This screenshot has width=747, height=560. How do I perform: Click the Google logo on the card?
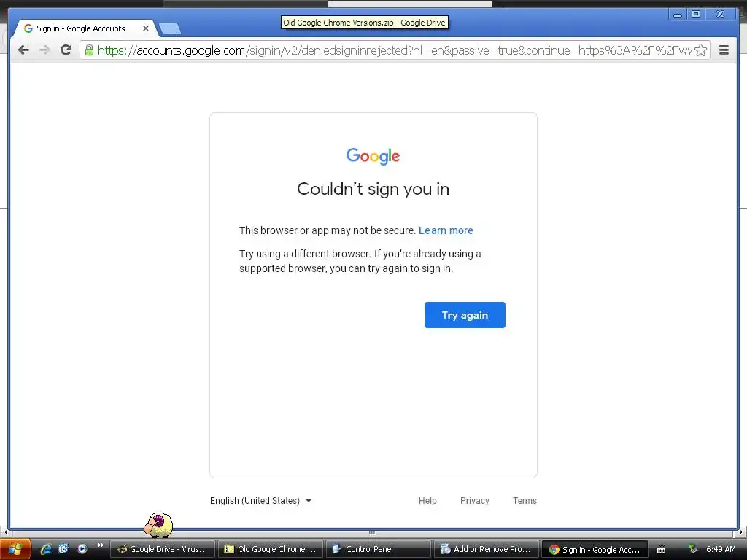(x=373, y=156)
